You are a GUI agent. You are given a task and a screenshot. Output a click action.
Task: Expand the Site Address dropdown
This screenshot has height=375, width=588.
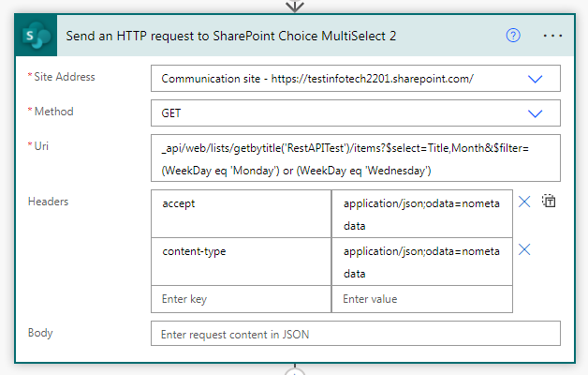[536, 79]
